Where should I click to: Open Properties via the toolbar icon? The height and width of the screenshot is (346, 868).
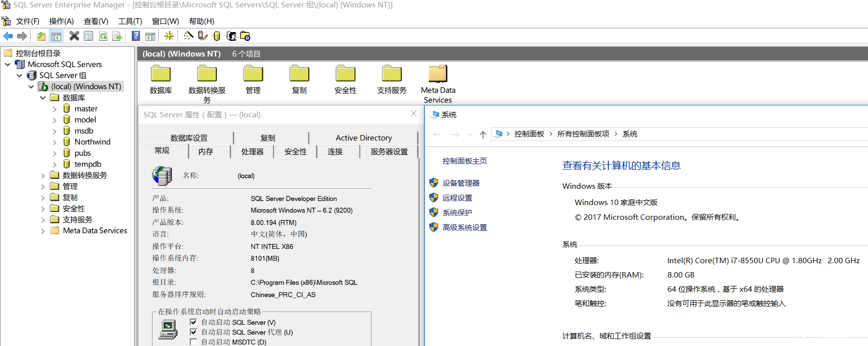tap(88, 36)
